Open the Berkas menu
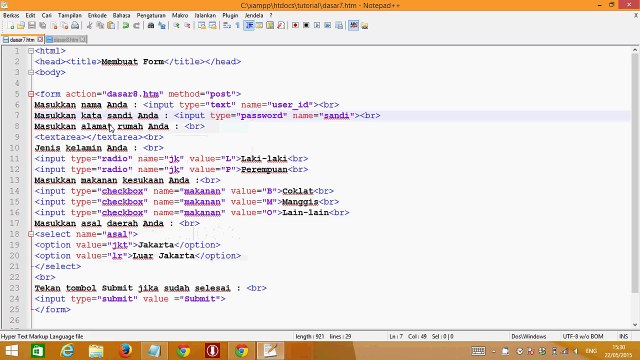The width and height of the screenshot is (640, 360). click(x=11, y=16)
